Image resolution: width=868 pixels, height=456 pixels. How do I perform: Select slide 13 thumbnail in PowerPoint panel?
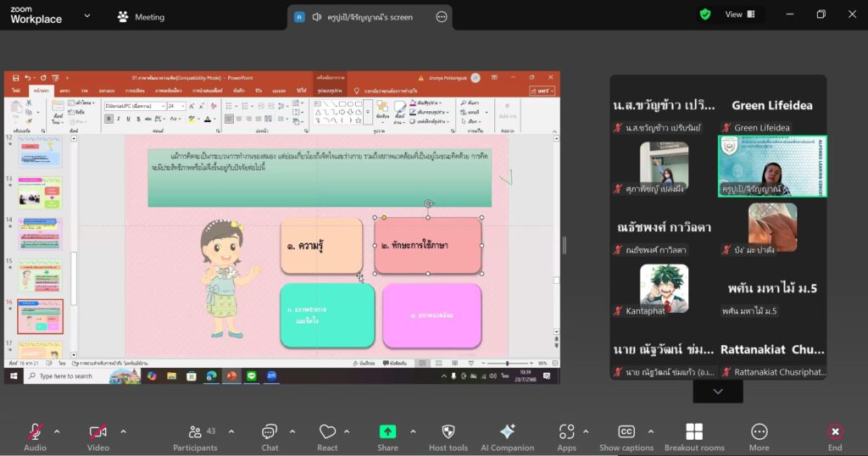40,192
